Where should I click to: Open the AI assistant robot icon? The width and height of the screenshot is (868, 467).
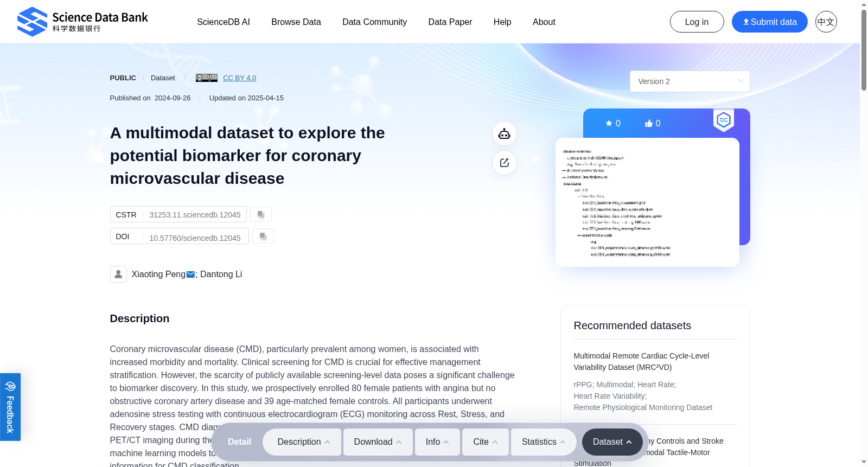coord(505,133)
